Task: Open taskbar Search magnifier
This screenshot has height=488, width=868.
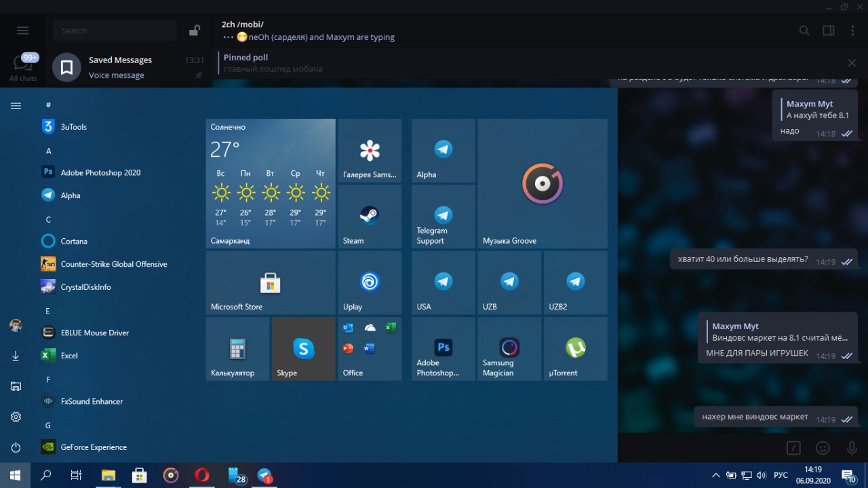Action: pos(46,475)
